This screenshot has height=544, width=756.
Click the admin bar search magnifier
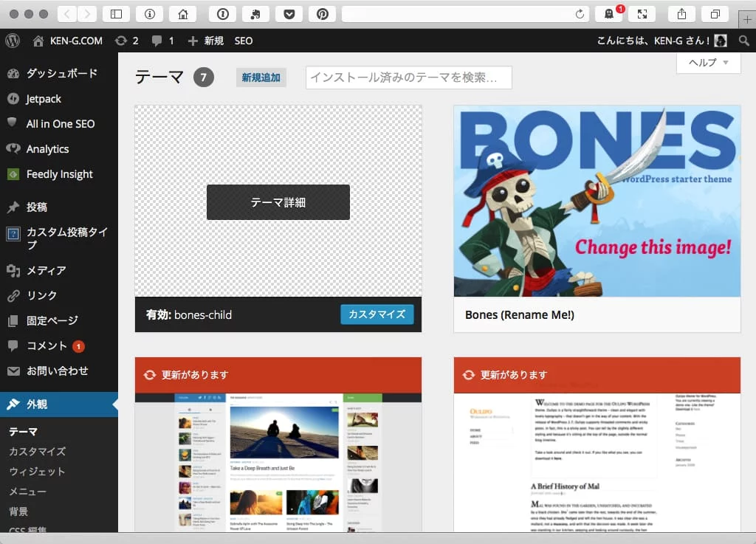(x=744, y=41)
